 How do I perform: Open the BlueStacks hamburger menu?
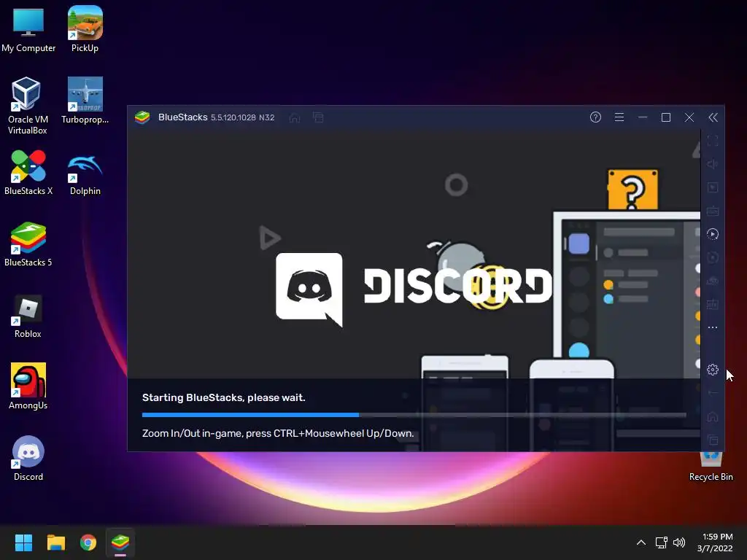pos(619,117)
